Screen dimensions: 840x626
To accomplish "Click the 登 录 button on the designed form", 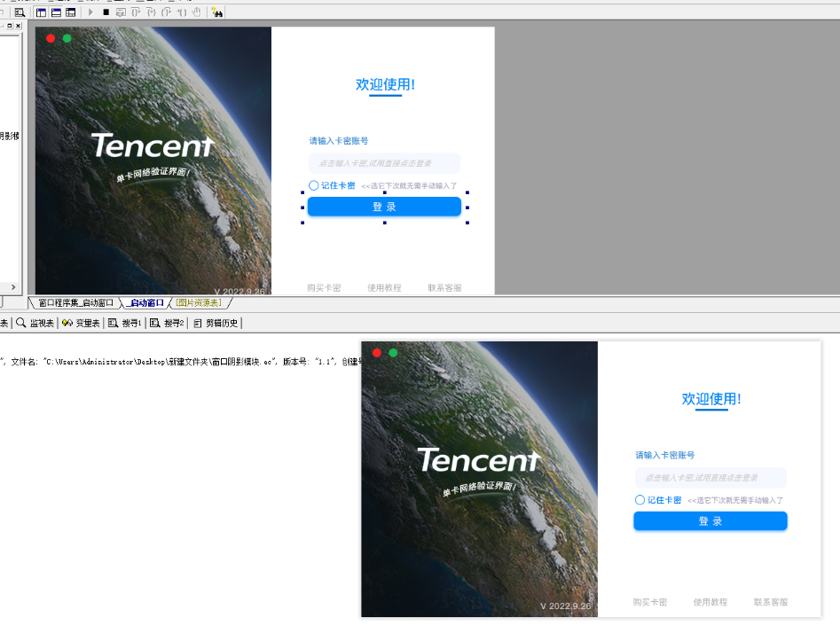I will 384,206.
